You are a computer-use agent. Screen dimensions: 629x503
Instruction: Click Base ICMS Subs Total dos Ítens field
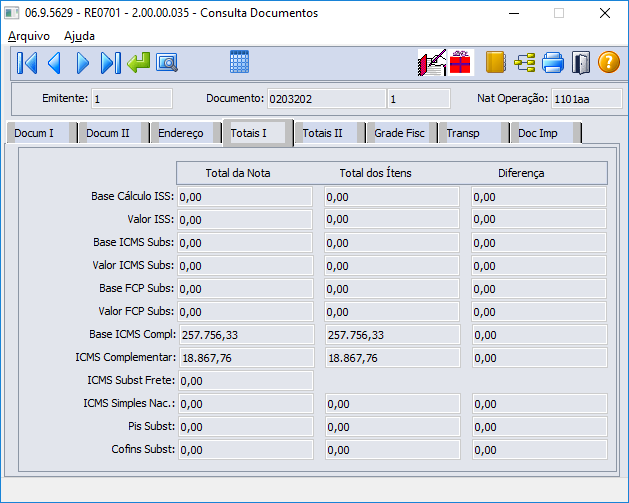coord(392,243)
